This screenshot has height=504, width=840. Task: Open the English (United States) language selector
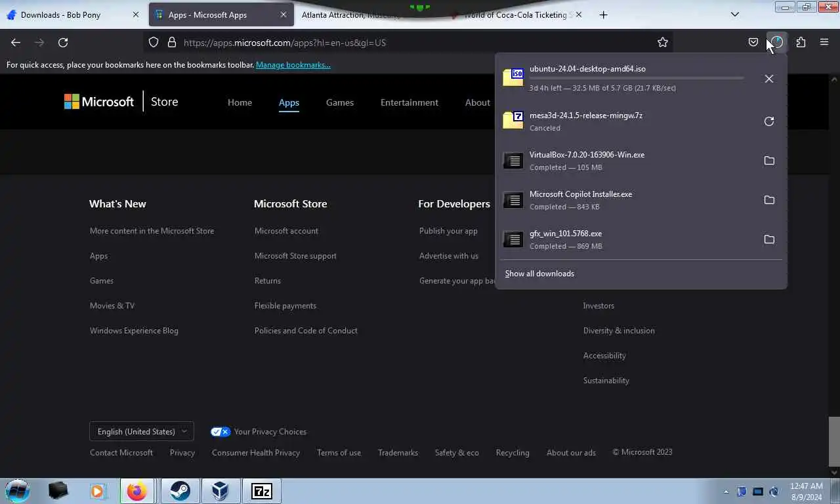(x=142, y=431)
